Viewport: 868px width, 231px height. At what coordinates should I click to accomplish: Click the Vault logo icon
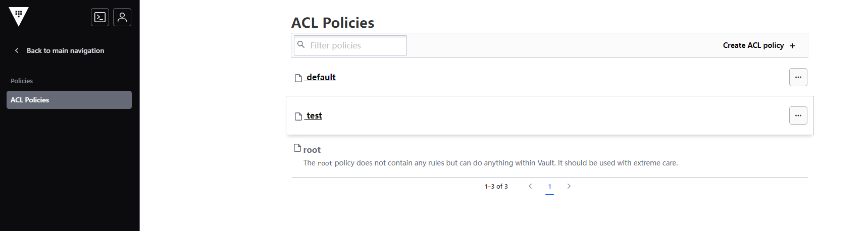pyautogui.click(x=19, y=17)
